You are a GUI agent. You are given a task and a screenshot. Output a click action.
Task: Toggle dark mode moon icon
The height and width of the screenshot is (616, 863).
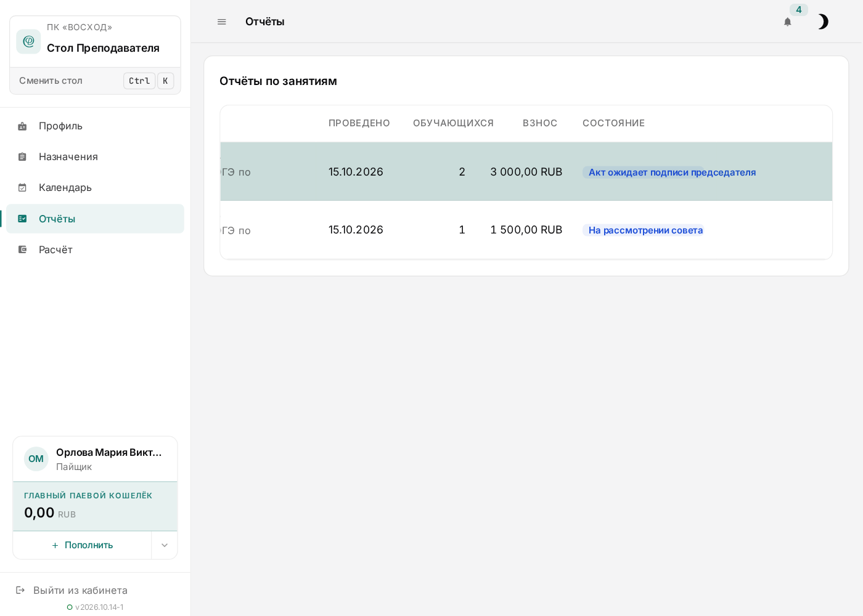point(823,22)
